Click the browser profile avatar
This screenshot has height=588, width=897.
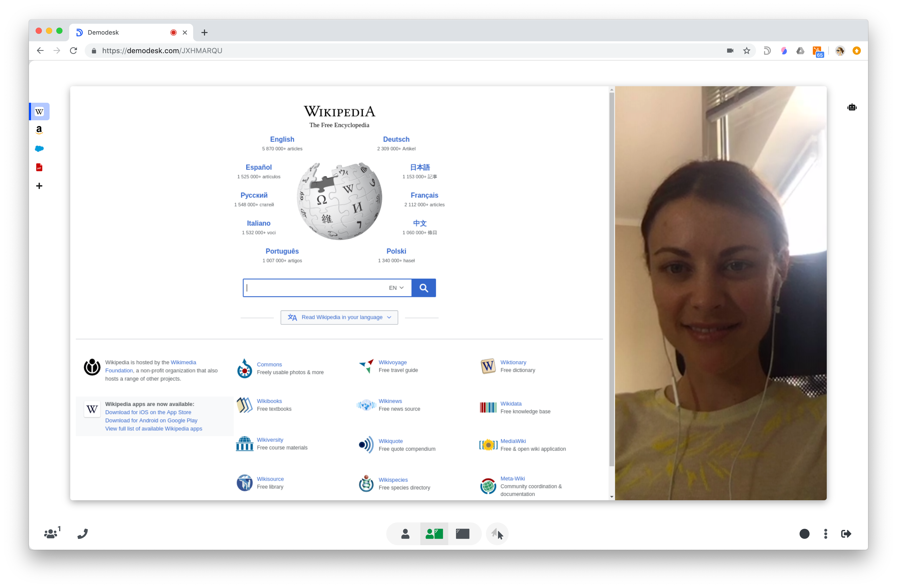[840, 51]
